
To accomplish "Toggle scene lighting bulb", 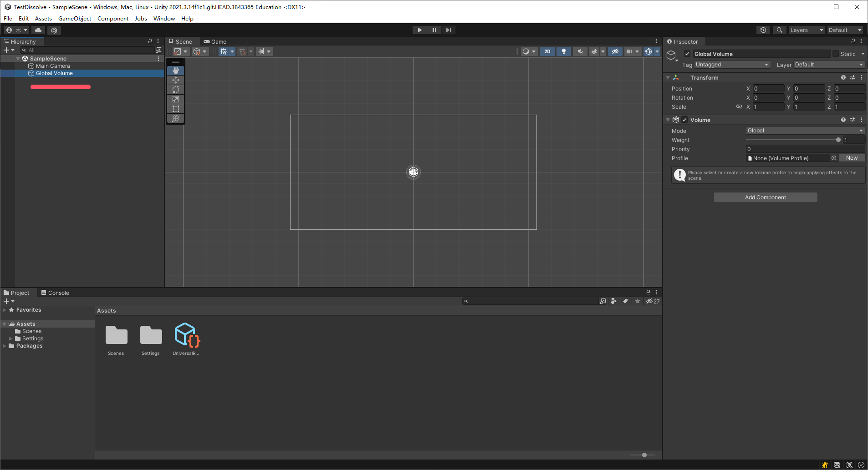I will (564, 51).
